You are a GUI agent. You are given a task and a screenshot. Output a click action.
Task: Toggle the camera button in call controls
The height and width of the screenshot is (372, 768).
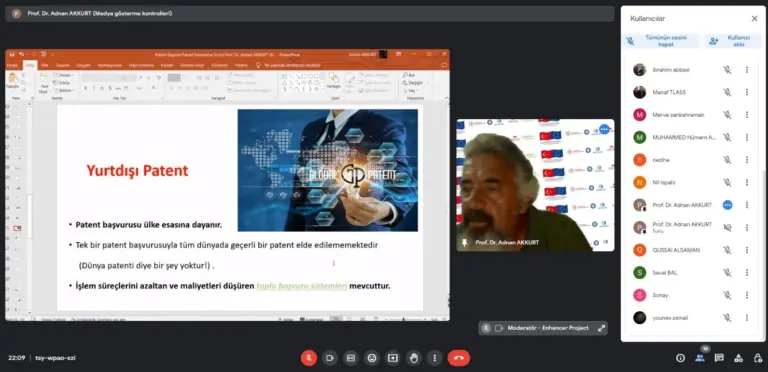click(x=330, y=358)
